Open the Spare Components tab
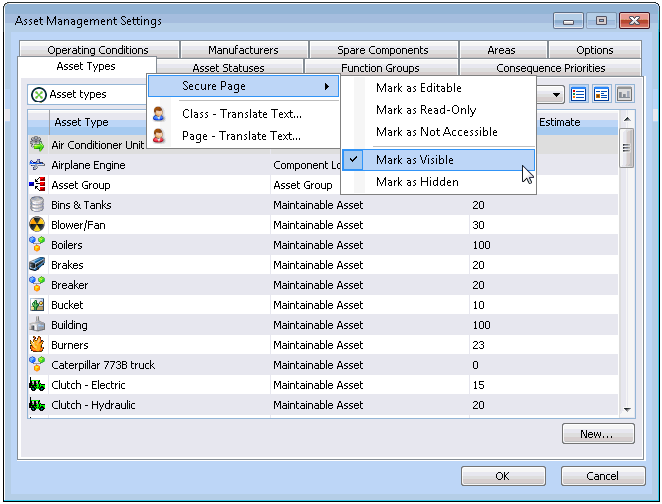This screenshot has height=504, width=662. [383, 50]
